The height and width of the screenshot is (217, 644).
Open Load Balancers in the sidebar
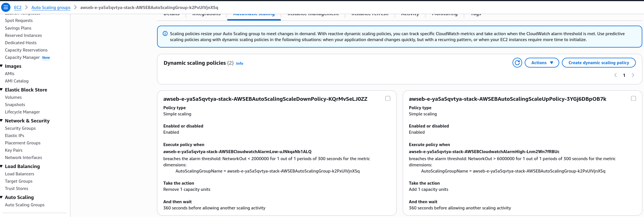(19, 174)
